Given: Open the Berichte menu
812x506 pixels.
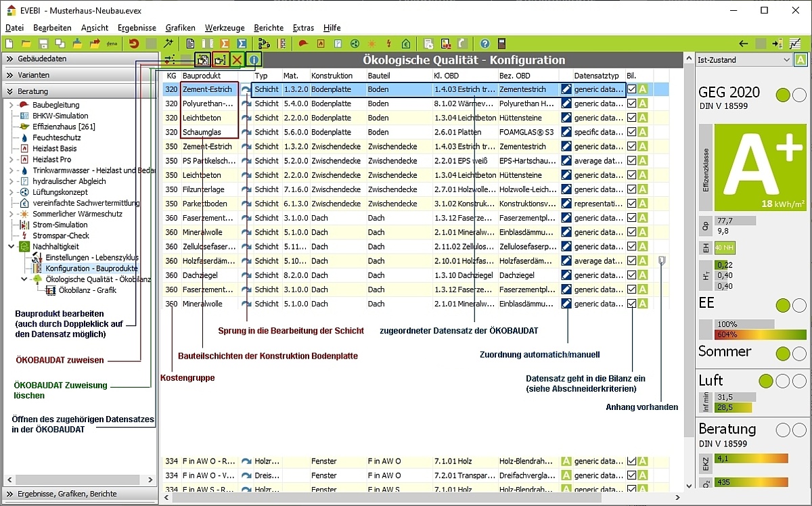Looking at the screenshot, I should click(269, 28).
